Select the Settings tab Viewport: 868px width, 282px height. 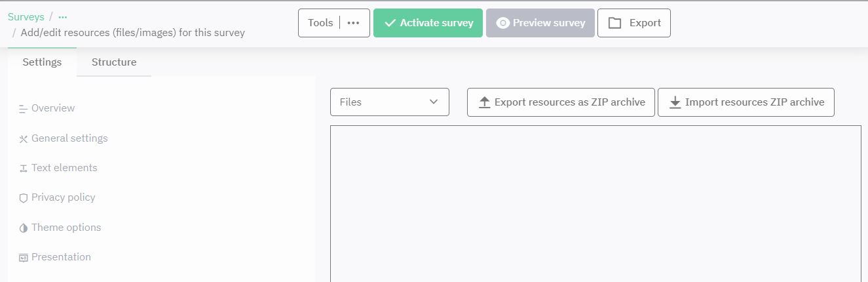tap(42, 62)
